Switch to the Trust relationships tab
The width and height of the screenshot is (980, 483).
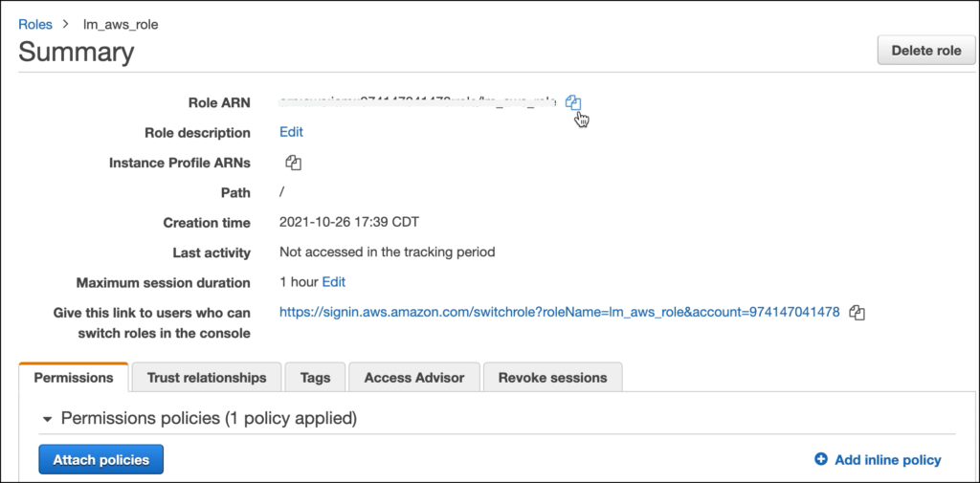click(207, 378)
